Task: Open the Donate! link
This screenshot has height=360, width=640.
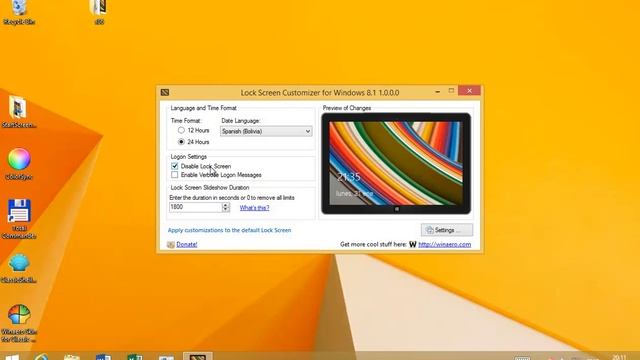Action: click(187, 244)
